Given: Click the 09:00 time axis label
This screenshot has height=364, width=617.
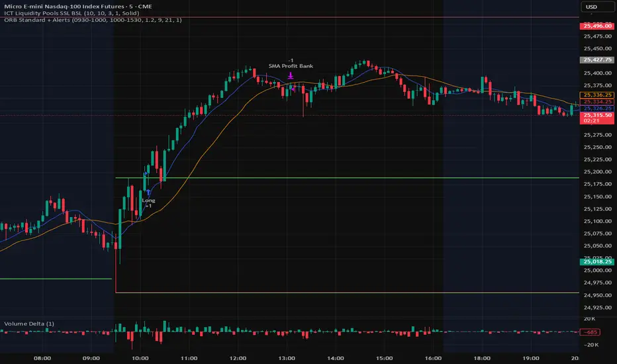Looking at the screenshot, I should [x=91, y=358].
